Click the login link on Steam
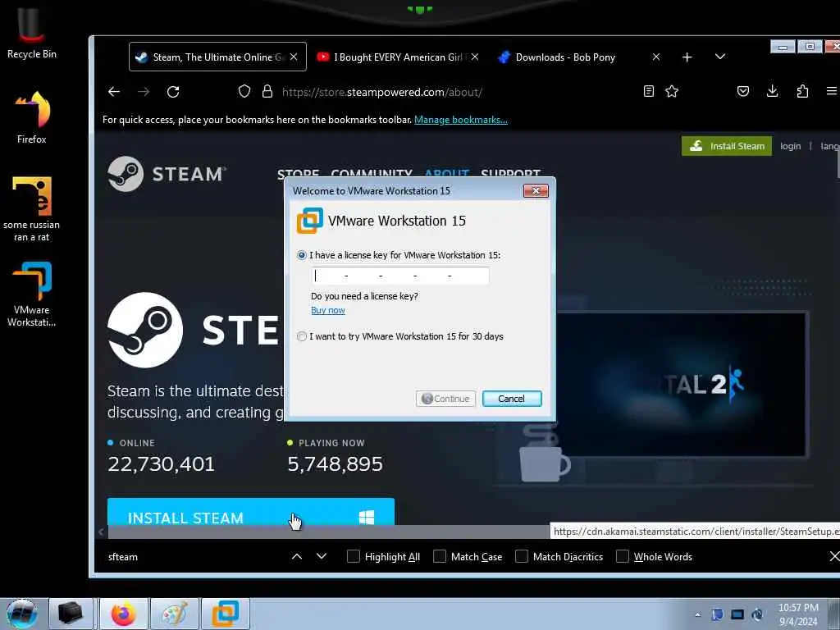 (790, 146)
